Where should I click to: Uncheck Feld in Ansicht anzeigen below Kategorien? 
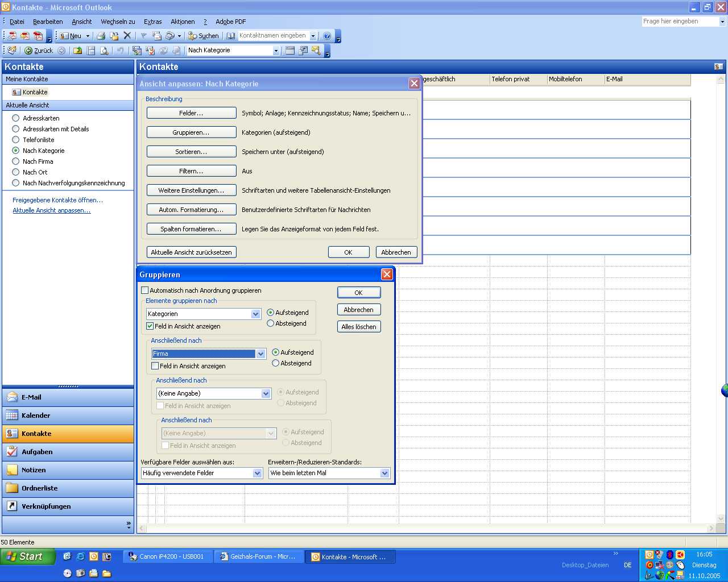pos(150,326)
